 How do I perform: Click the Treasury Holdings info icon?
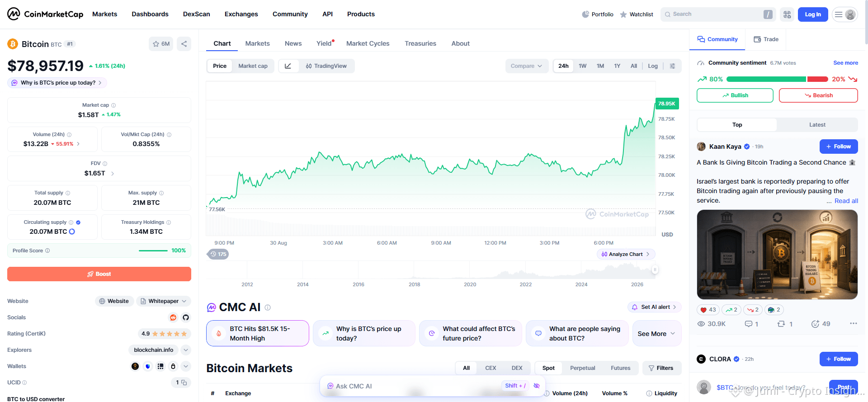tap(169, 222)
